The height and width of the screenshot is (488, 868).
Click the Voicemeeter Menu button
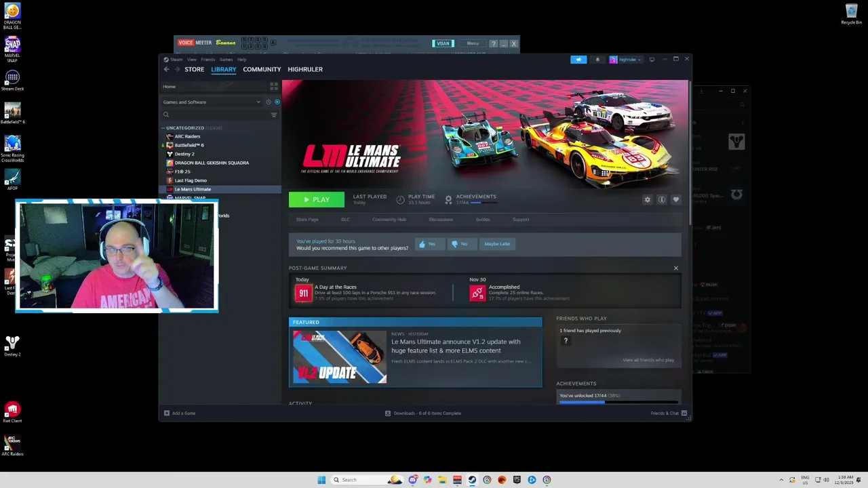(x=473, y=43)
